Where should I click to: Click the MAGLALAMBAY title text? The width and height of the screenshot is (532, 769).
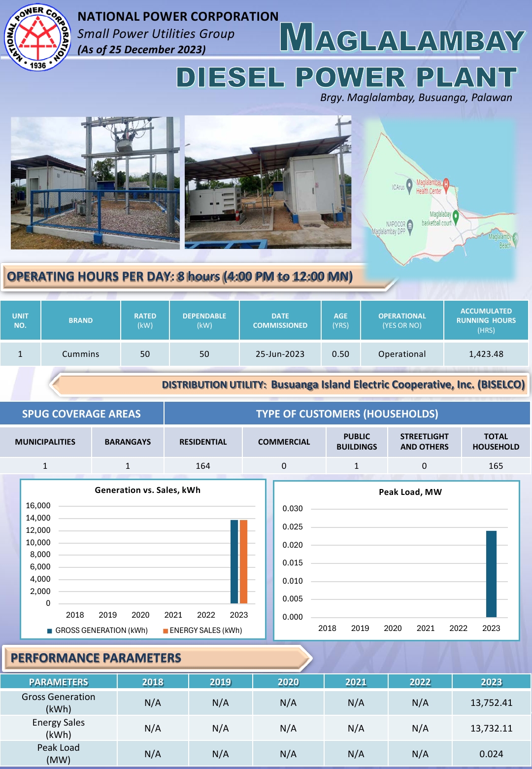click(x=402, y=38)
